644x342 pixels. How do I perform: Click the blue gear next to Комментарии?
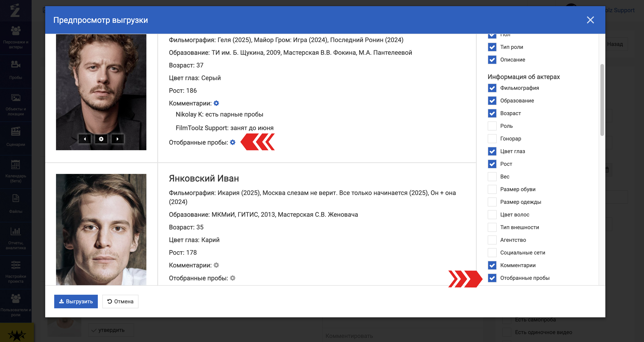216,103
